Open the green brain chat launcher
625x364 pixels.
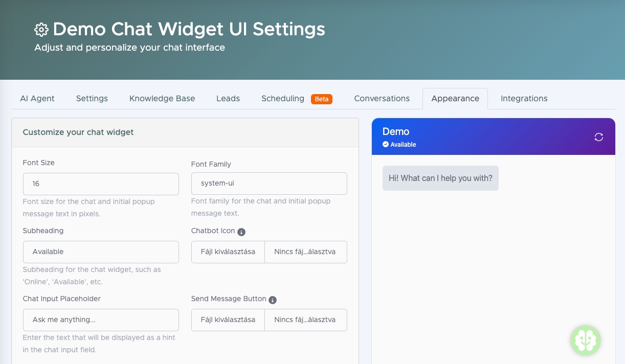tap(586, 340)
